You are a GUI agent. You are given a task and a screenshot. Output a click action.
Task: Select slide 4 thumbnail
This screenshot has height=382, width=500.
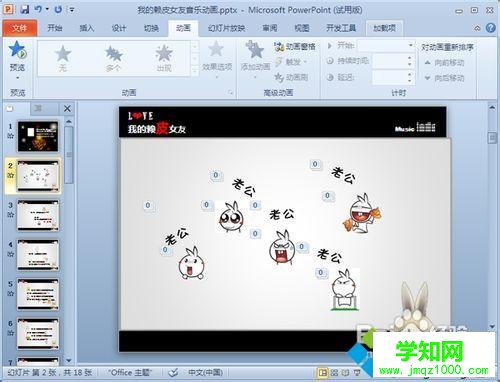point(38,254)
